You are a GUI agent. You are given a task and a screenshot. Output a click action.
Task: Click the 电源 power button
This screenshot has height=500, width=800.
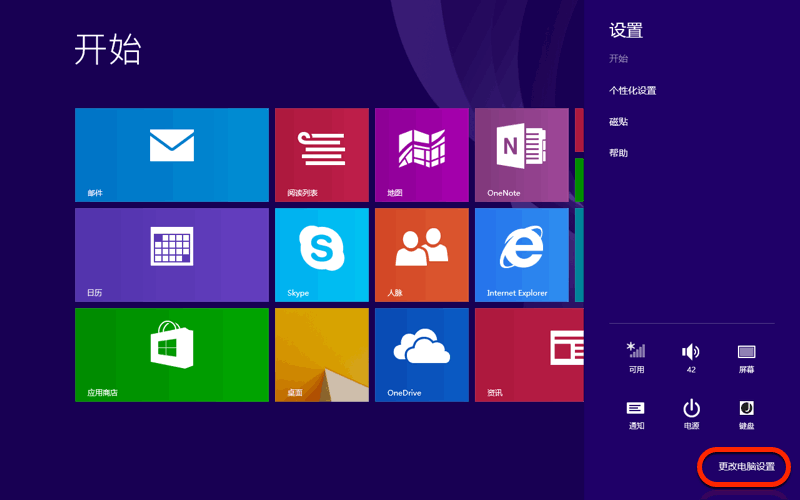pyautogui.click(x=691, y=413)
